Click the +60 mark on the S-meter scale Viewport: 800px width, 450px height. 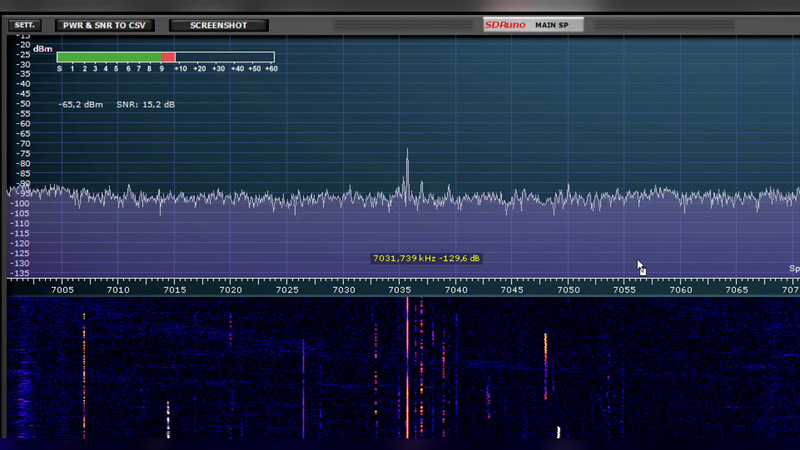(x=271, y=69)
